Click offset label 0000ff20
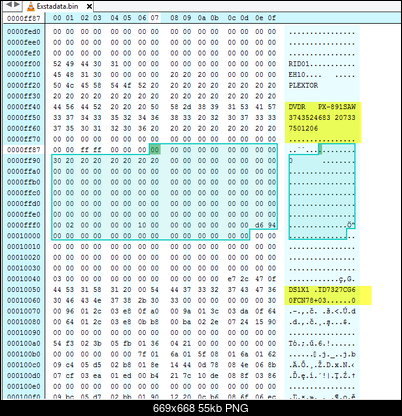The height and width of the screenshot is (416, 402). [x=24, y=85]
